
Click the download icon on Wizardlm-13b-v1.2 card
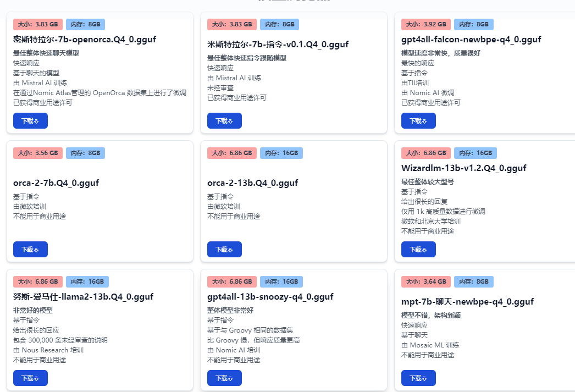(425, 249)
